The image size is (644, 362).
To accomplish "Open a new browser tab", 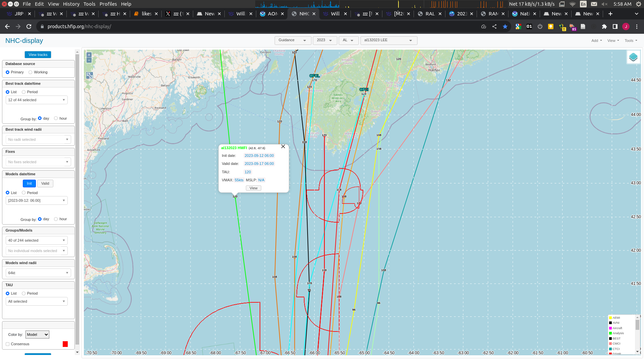I will pyautogui.click(x=610, y=14).
